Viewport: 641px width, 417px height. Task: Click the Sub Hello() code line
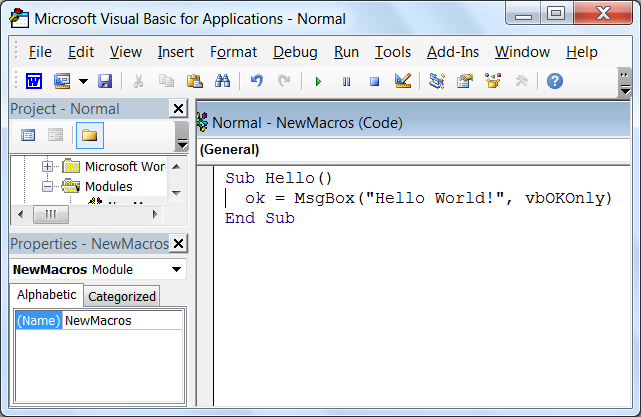tap(278, 178)
